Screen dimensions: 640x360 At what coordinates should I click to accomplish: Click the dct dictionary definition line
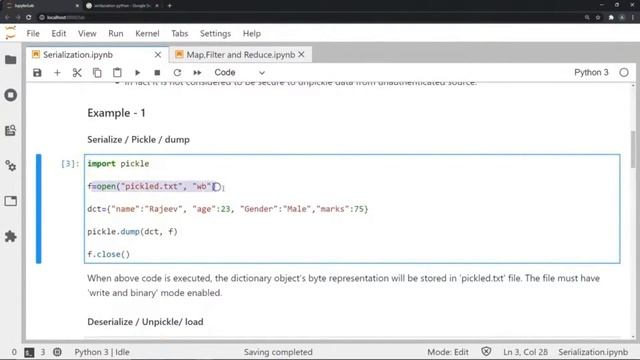228,209
